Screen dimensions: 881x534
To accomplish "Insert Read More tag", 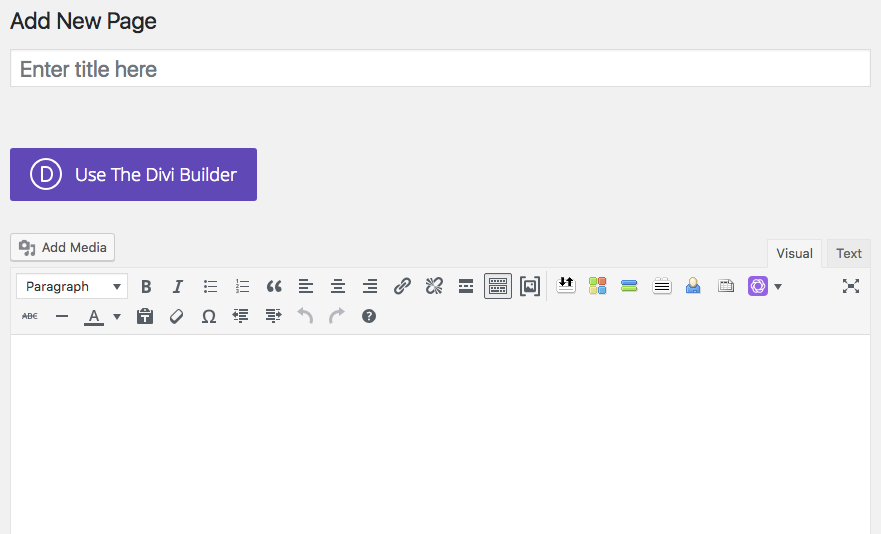I will coord(466,287).
